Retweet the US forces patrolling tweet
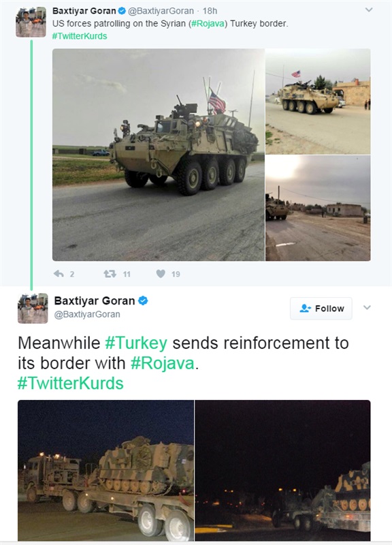 click(x=110, y=274)
